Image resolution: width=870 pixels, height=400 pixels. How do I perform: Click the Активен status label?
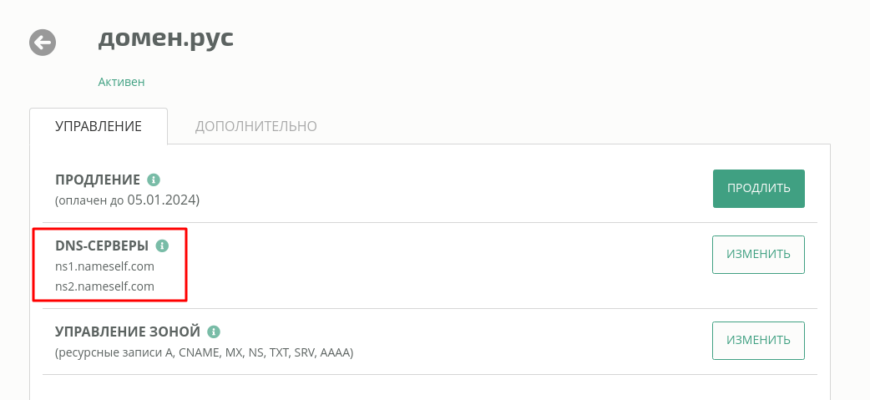[122, 82]
